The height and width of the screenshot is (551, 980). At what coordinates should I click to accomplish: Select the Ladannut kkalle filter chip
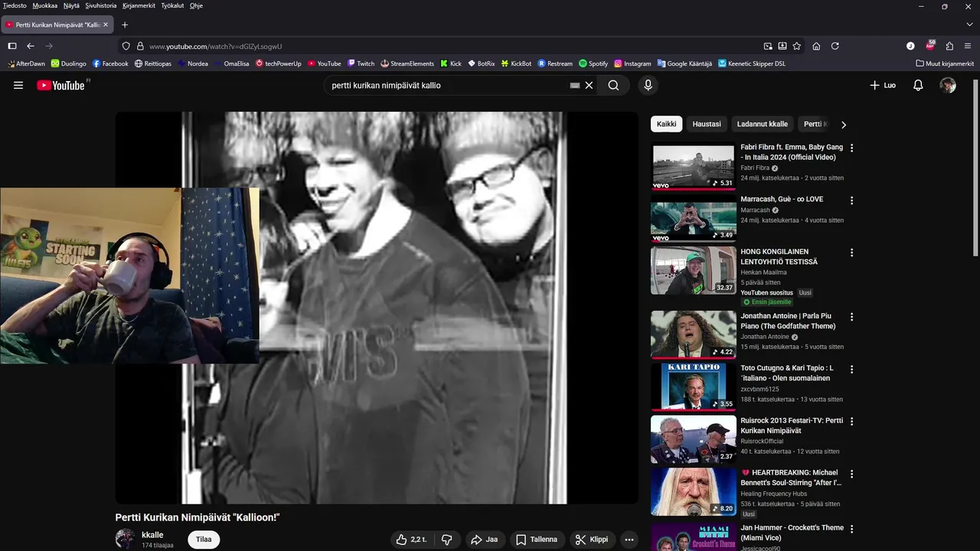click(763, 124)
